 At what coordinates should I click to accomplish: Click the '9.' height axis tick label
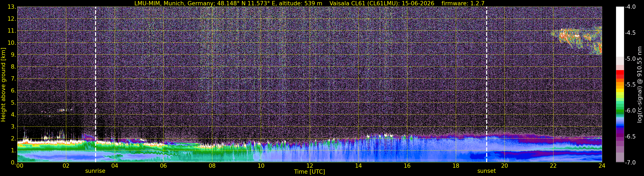(x=13, y=55)
